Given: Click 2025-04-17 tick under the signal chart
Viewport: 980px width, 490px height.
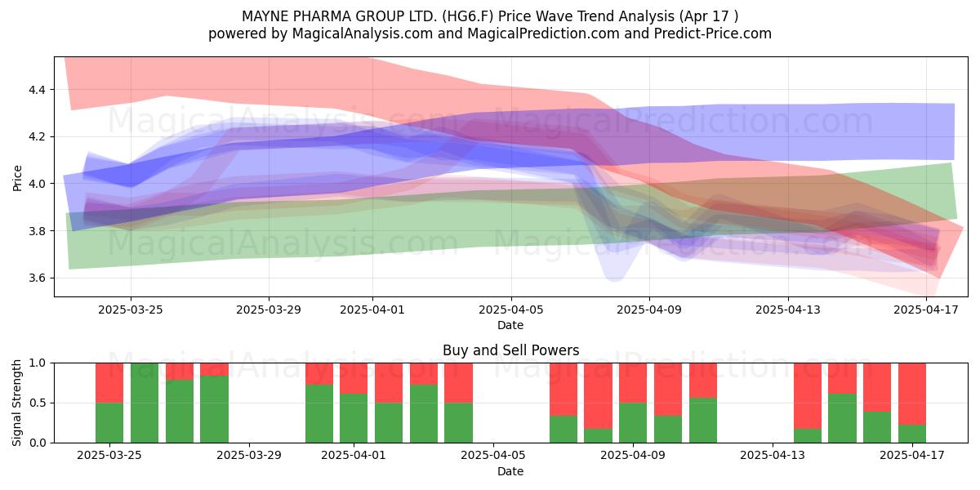Looking at the screenshot, I should [x=912, y=456].
